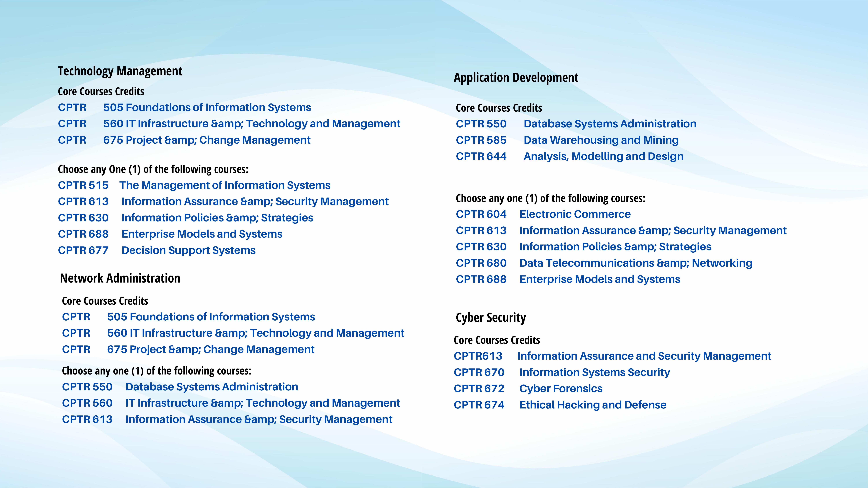
Task: Click CPTR 560 in Network Administration electives
Action: [x=230, y=403]
